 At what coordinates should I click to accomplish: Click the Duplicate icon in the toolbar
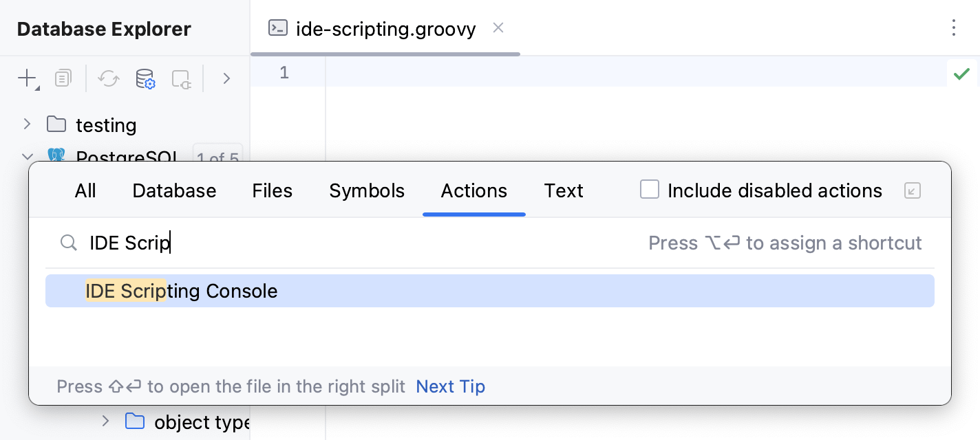(63, 78)
